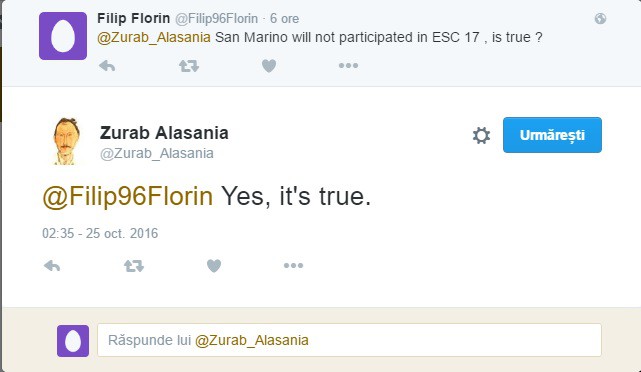Screen dimensions: 641x372
Task: Reply to Zurab Alasania's main tweet
Action: [x=52, y=266]
